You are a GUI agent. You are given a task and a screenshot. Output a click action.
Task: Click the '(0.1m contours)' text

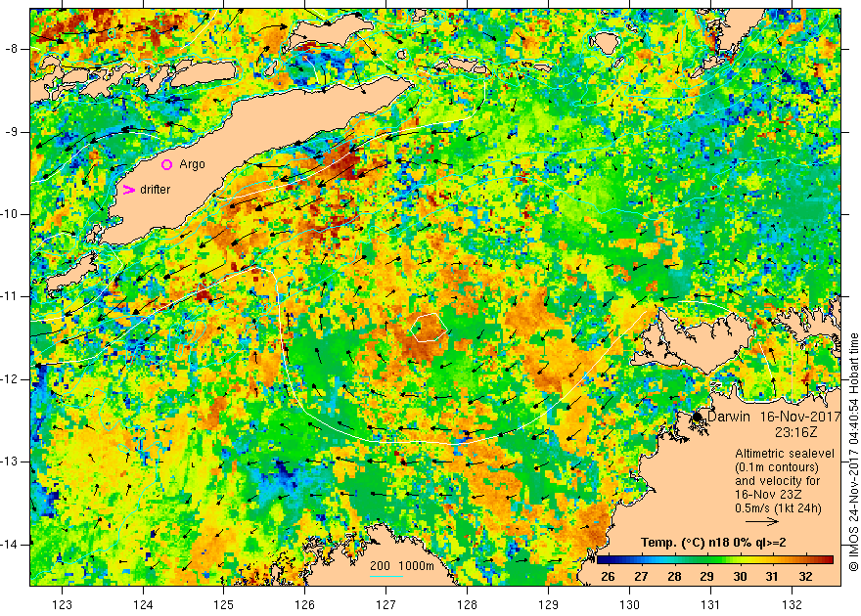tap(777, 467)
